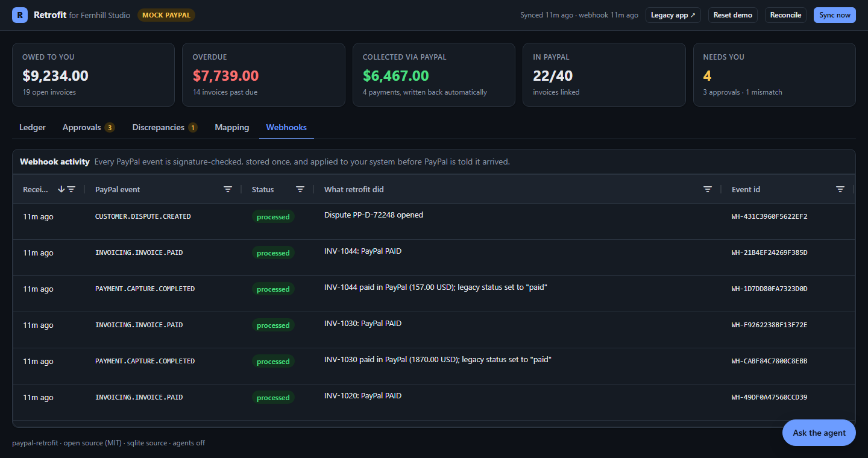This screenshot has width=868, height=458.
Task: Open the PayPal event column filter icon
Action: (x=228, y=189)
